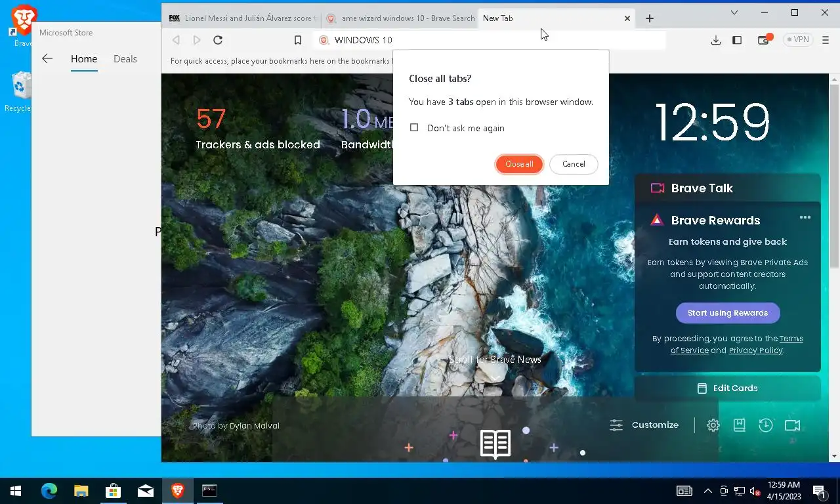Open Brave main hamburger menu
This screenshot has width=840, height=504.
826,40
